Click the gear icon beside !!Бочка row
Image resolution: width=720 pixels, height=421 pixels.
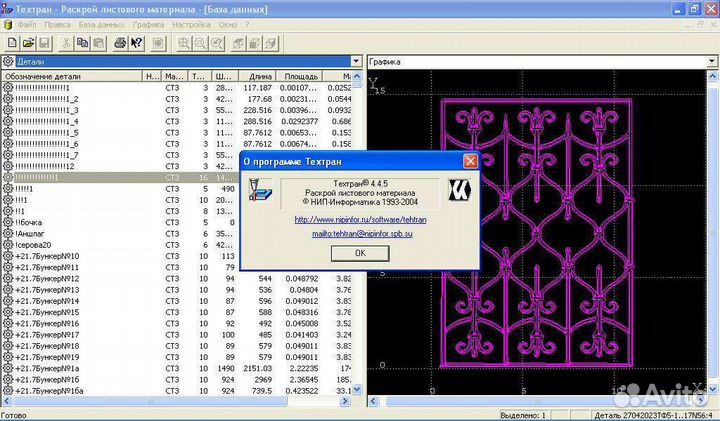point(8,222)
